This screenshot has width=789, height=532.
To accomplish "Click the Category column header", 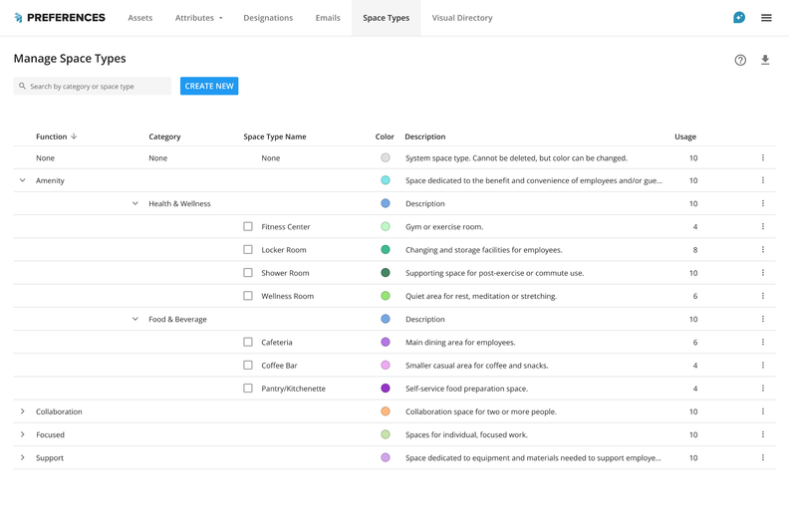I will click(x=164, y=136).
